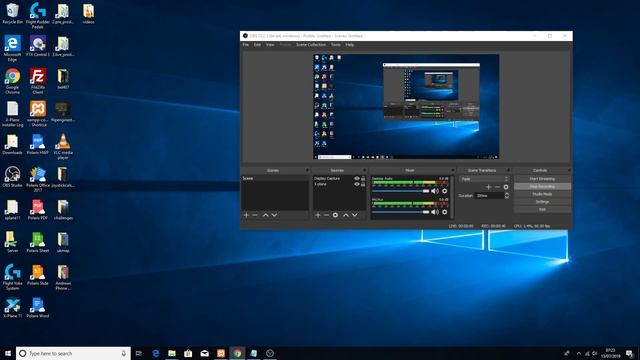
Task: Move the selected source down in Sources
Action: click(x=355, y=215)
